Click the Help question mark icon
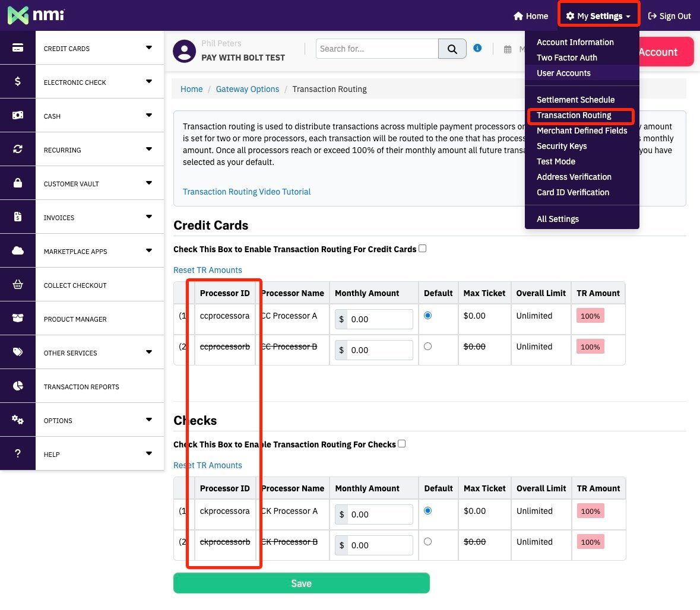Screen dimensions: 700x610 click(x=17, y=453)
